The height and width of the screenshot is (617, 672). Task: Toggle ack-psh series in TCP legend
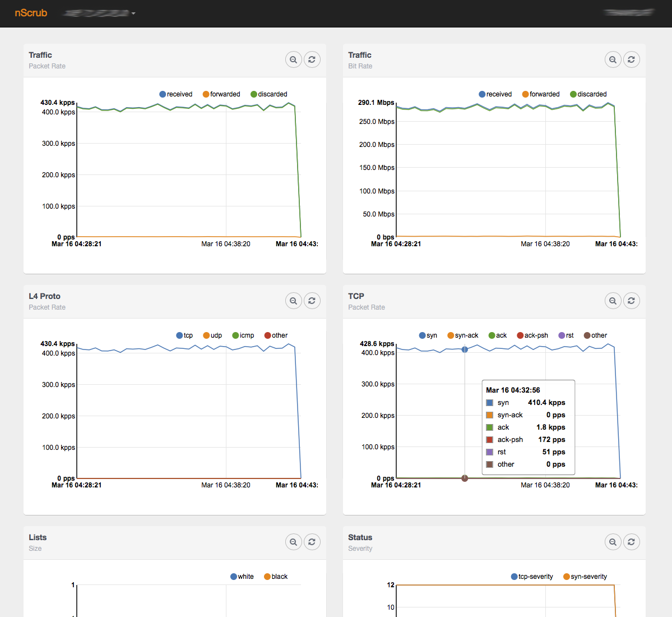click(532, 335)
